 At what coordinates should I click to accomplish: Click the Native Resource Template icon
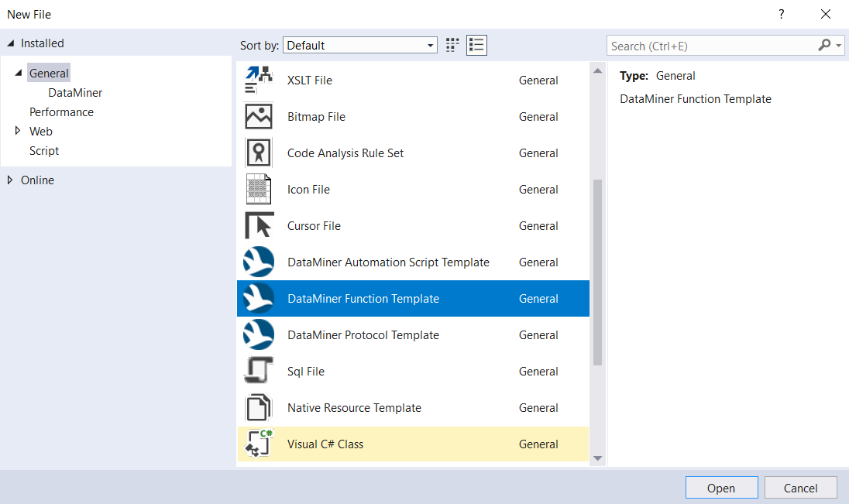pos(258,407)
